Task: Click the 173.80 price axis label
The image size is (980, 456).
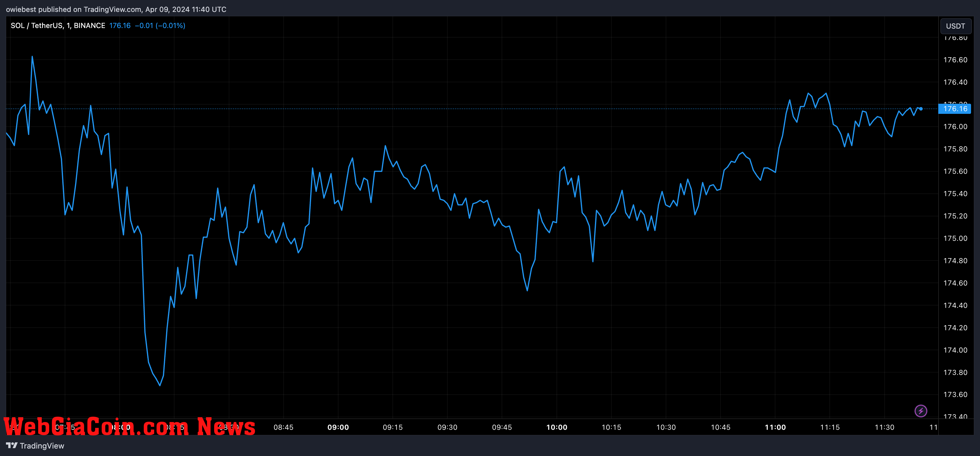Action: (955, 372)
